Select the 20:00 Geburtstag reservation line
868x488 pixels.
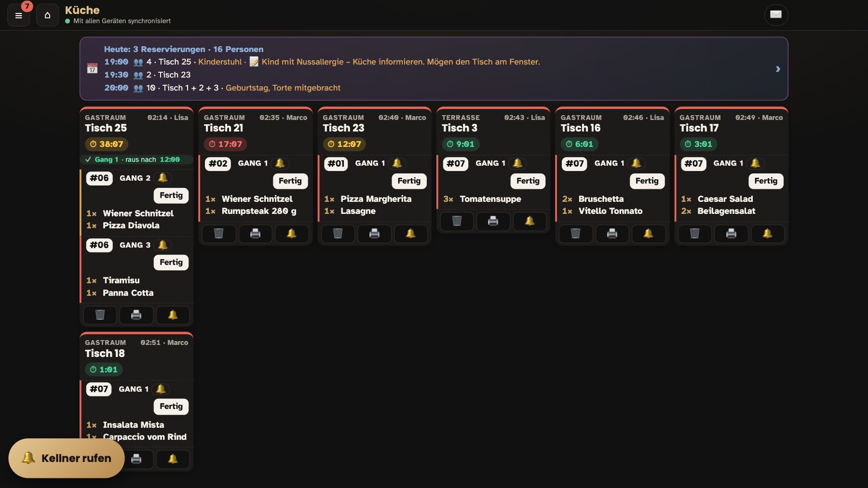pyautogui.click(x=222, y=88)
